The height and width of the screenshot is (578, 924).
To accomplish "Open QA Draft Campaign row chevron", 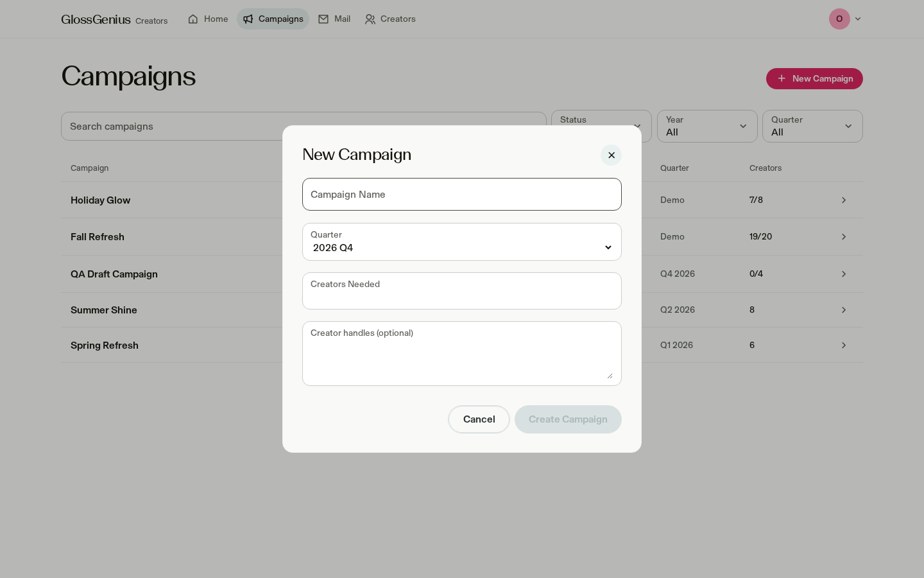I will pos(844,274).
